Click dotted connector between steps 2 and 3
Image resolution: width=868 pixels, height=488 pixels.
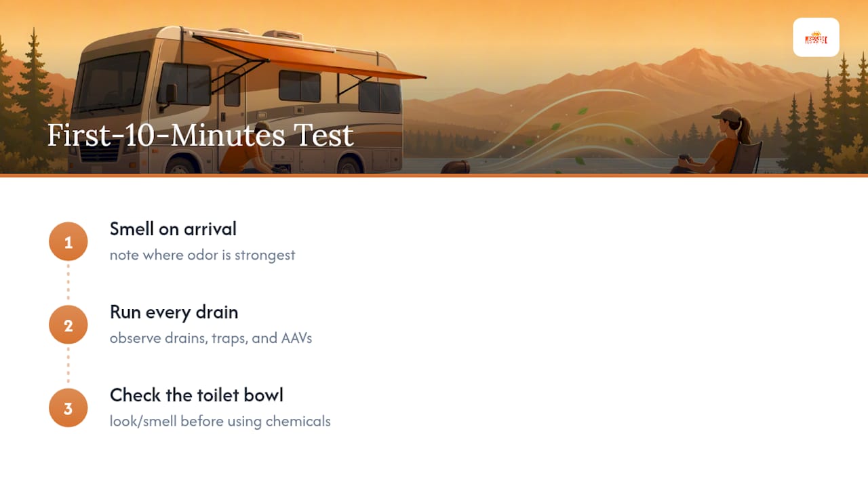tap(68, 367)
